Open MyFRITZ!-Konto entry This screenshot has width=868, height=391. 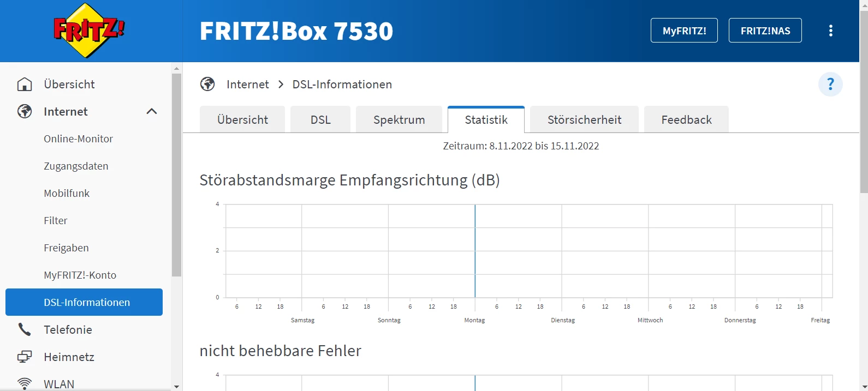[x=80, y=275]
